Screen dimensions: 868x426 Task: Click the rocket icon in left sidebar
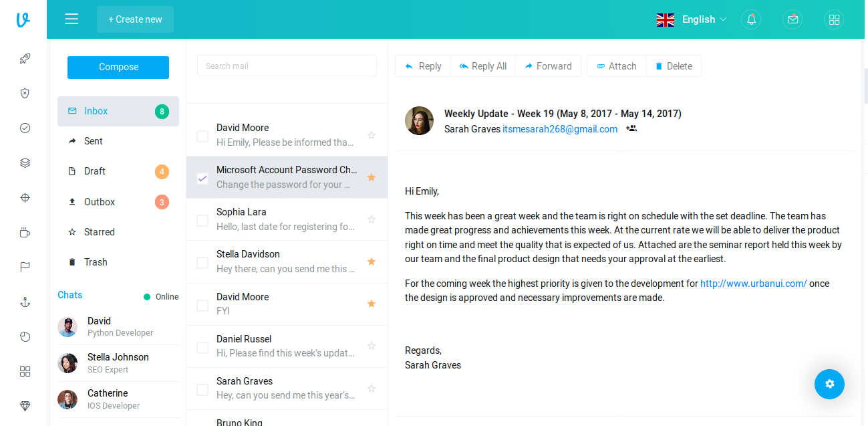(x=25, y=59)
